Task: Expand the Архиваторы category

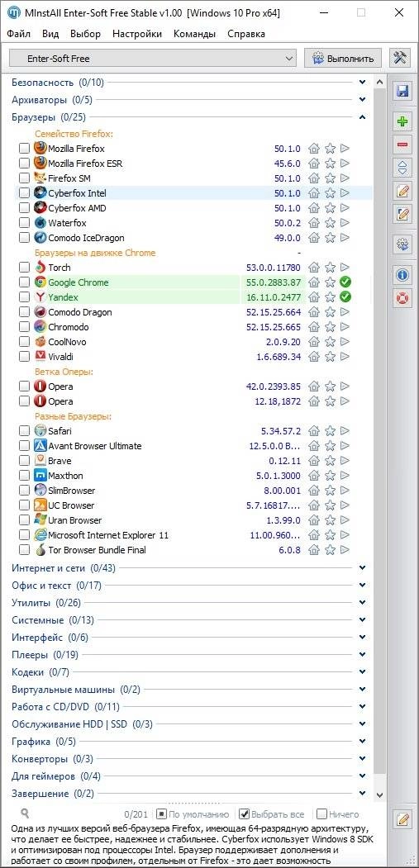Action: coord(363,100)
